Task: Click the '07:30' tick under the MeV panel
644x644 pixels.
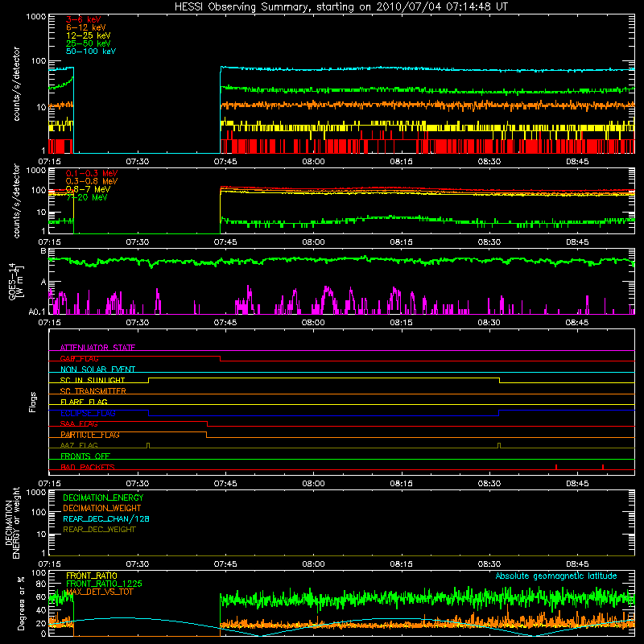Action: click(137, 242)
